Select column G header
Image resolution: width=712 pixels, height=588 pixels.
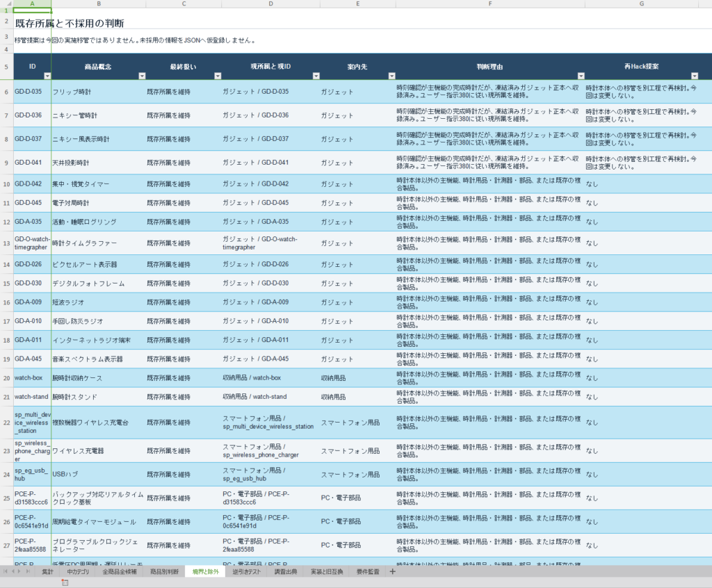pyautogui.click(x=642, y=3)
